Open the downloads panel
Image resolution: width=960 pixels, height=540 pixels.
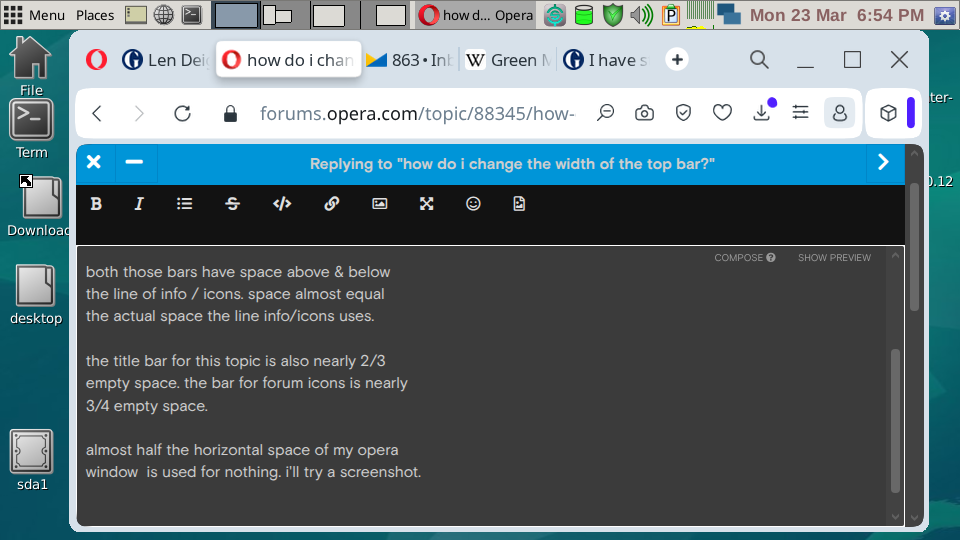coord(762,113)
